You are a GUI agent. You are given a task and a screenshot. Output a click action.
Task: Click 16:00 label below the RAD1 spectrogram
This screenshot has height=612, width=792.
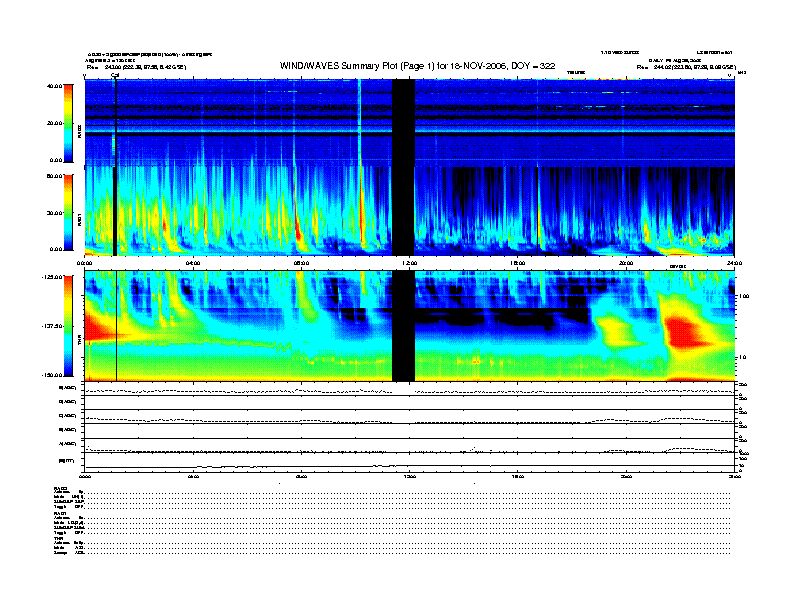coord(518,263)
